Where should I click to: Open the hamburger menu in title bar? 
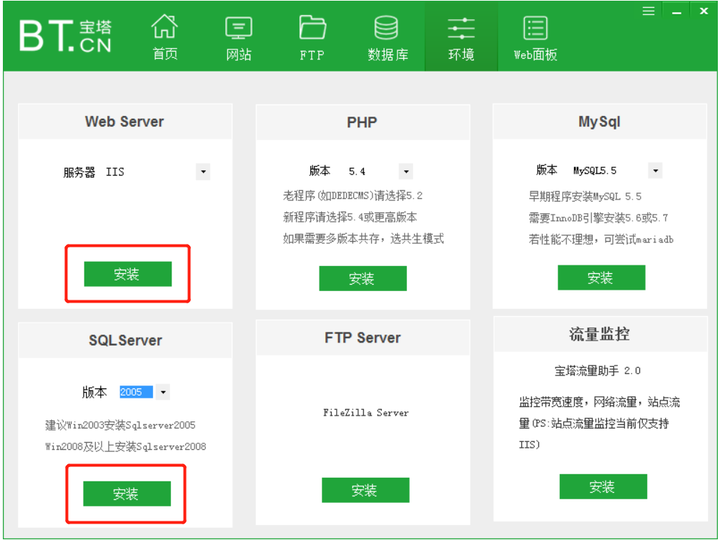coord(649,11)
